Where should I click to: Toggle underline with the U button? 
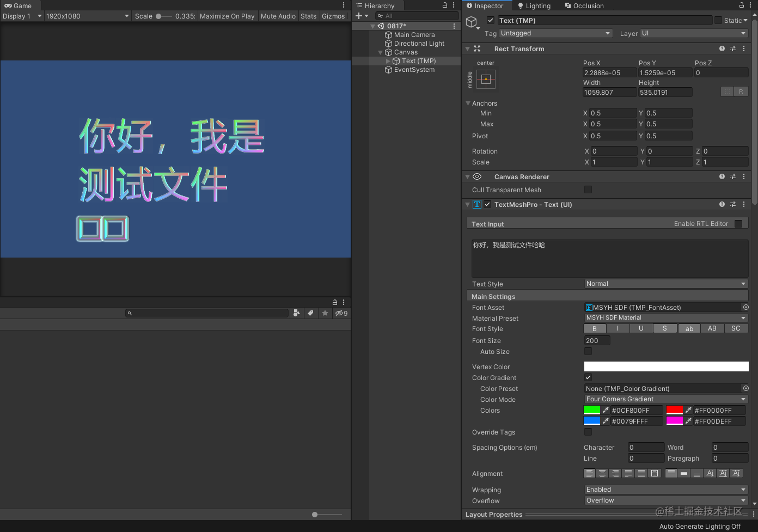pyautogui.click(x=641, y=328)
